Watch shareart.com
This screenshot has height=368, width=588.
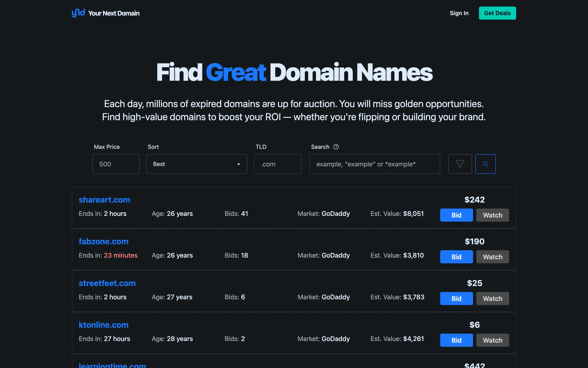click(x=492, y=215)
